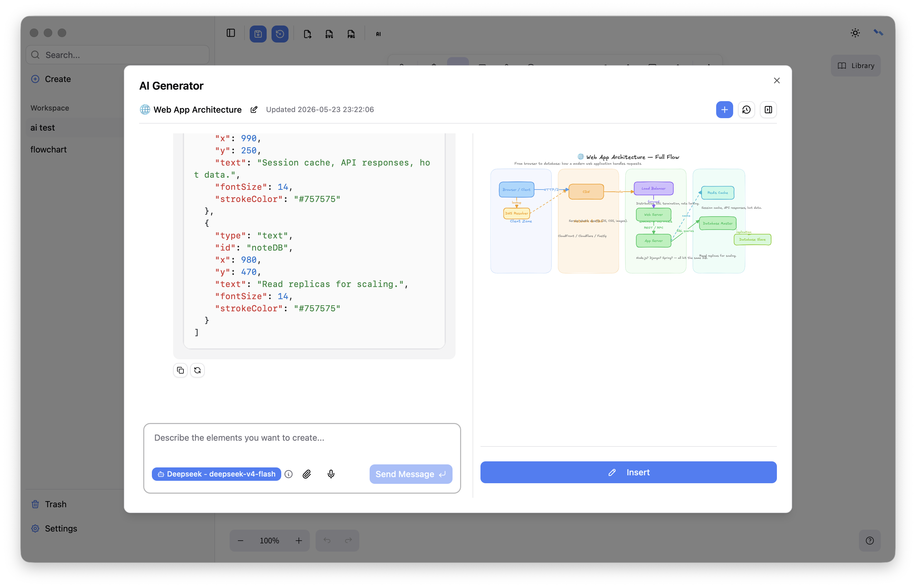The image size is (916, 588).
Task: Toggle the sidebar panel icon
Action: click(231, 33)
